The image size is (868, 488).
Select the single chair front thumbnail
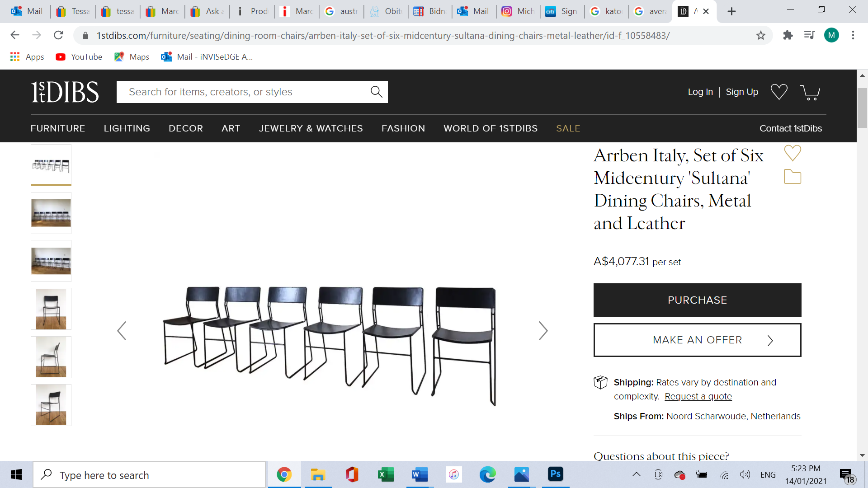point(51,309)
